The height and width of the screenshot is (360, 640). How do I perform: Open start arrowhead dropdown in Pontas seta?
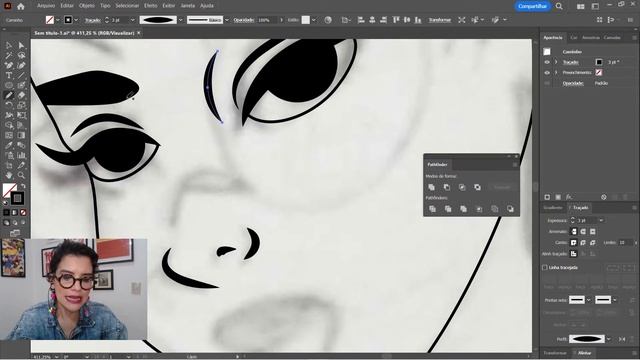click(x=589, y=300)
